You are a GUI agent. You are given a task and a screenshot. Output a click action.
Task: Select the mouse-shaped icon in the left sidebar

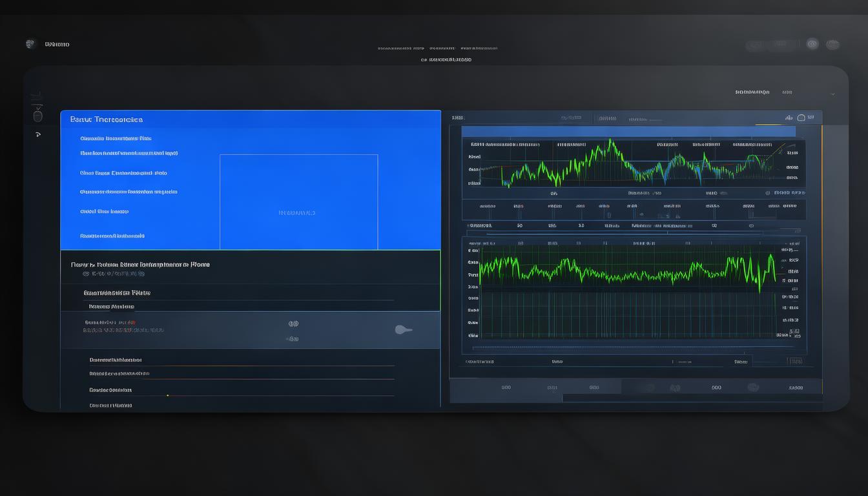pyautogui.click(x=37, y=116)
